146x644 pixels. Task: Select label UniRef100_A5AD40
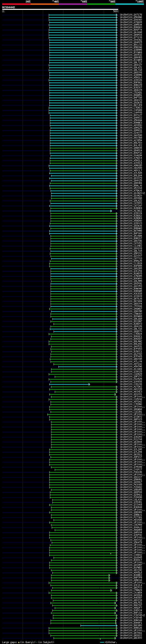131,221
